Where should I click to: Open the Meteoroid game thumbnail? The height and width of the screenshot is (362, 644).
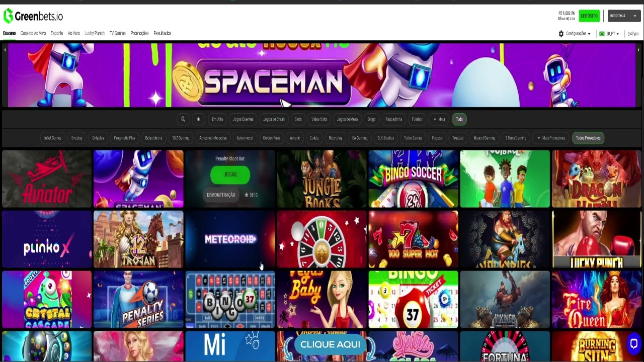[230, 239]
